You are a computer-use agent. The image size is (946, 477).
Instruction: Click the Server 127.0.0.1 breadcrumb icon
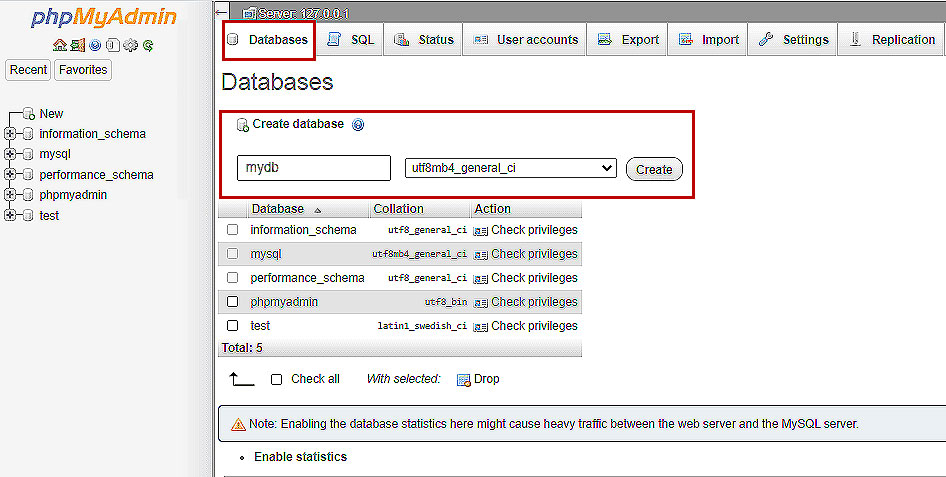point(249,13)
